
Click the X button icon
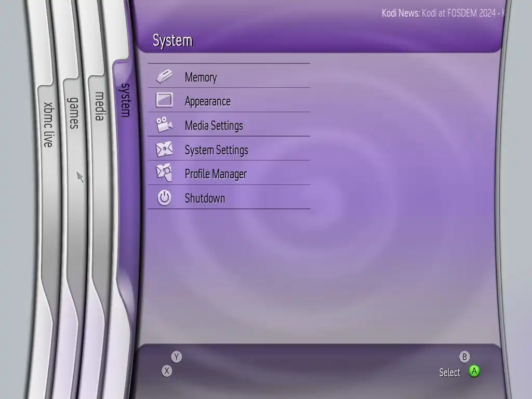[167, 370]
